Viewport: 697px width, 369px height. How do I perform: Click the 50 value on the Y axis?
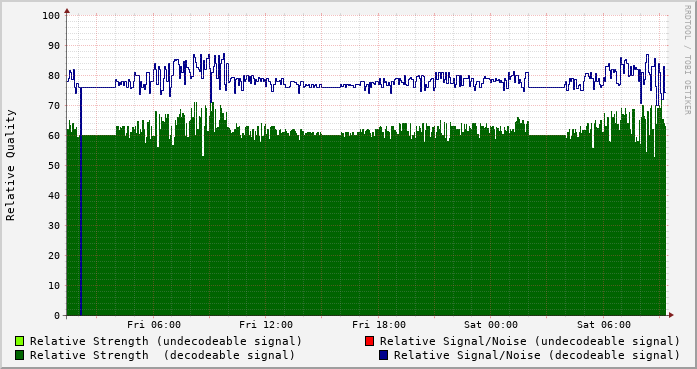[x=54, y=166]
